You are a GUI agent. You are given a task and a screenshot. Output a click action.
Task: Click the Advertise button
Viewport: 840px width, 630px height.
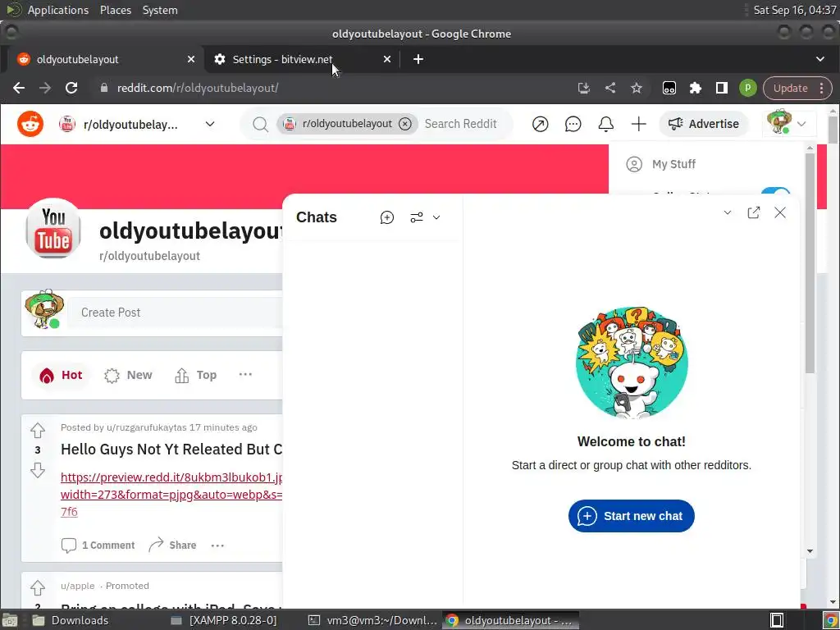(x=703, y=125)
